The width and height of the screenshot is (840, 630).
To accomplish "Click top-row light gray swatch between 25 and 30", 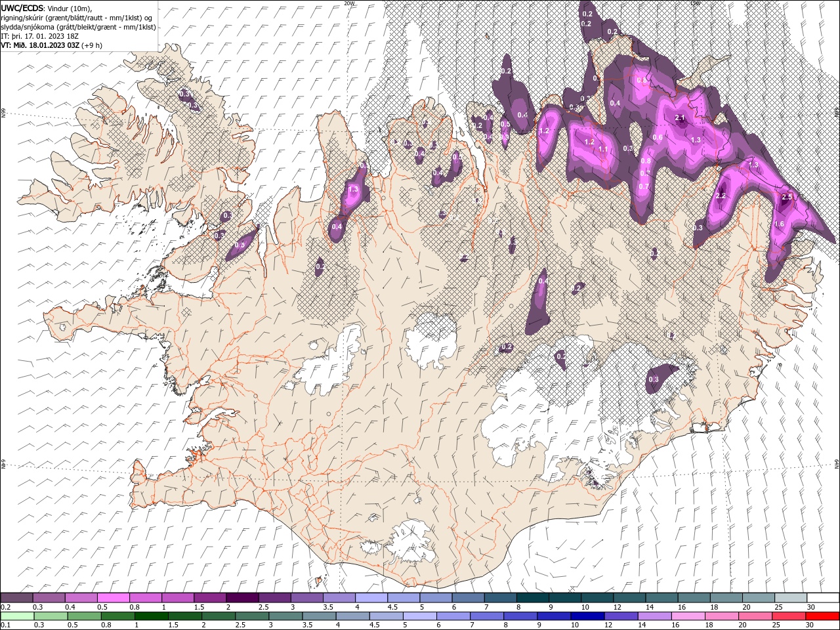I will coord(791,598).
